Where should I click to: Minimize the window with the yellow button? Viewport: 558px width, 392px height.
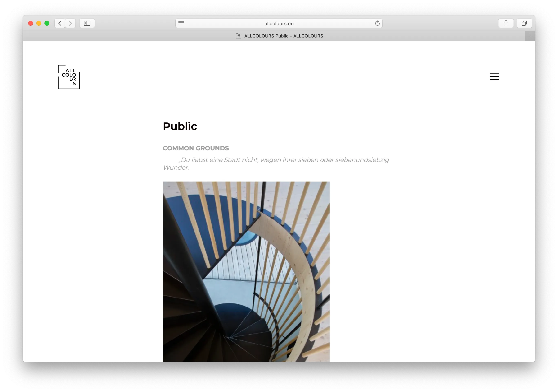(x=39, y=23)
